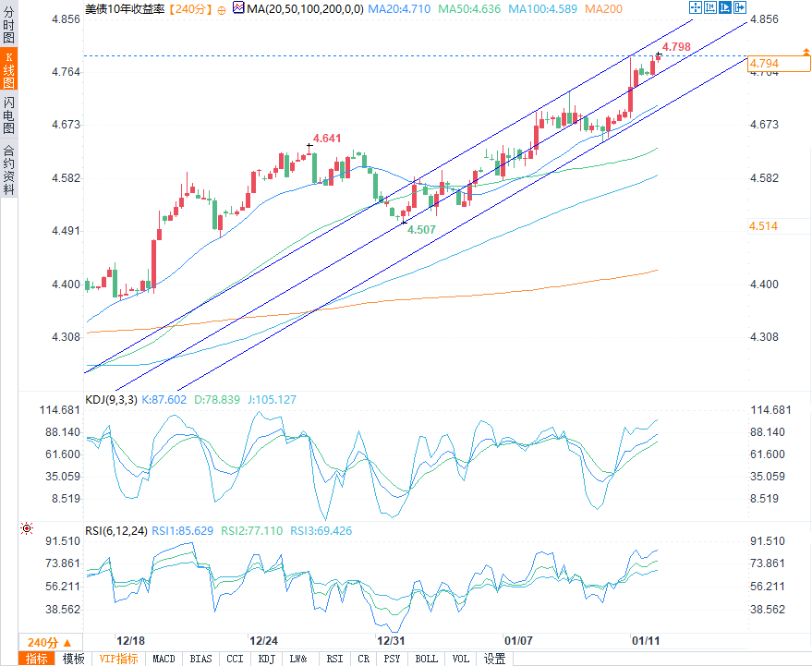Screen dimensions: 812x666
Task: Enable the MACD indicator
Action: pyautogui.click(x=164, y=659)
